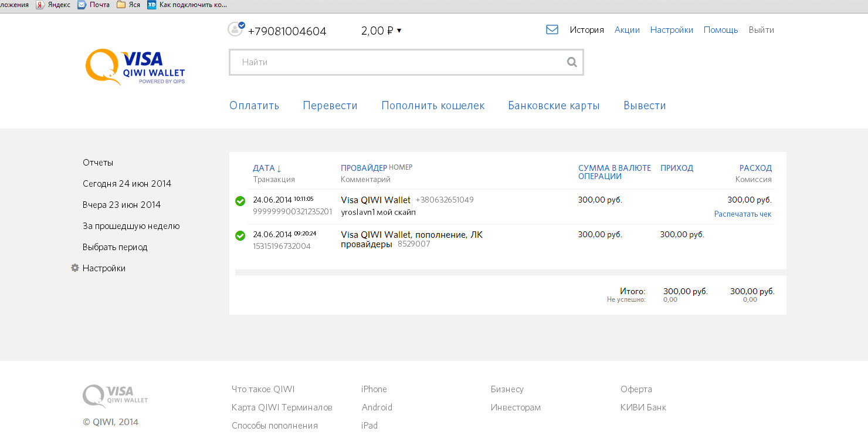This screenshot has height=438, width=868.
Task: Click transaction ID 15315196732004
Action: pos(282,246)
